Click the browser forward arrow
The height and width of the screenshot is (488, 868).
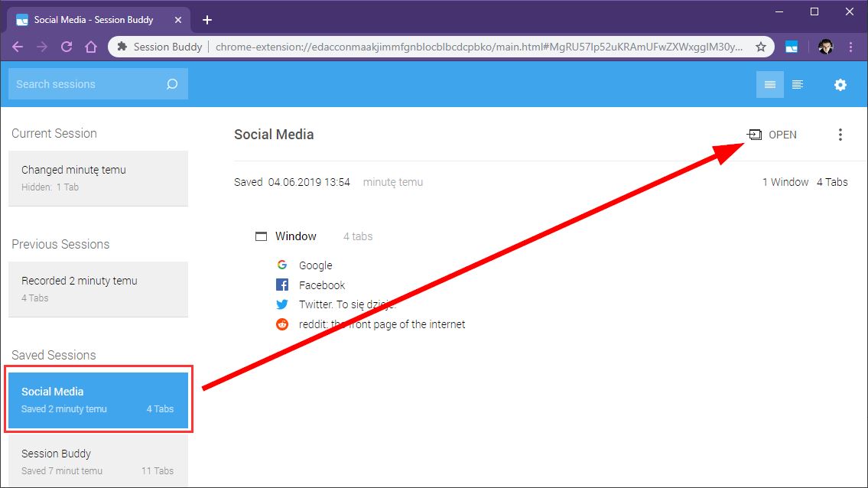pos(42,47)
